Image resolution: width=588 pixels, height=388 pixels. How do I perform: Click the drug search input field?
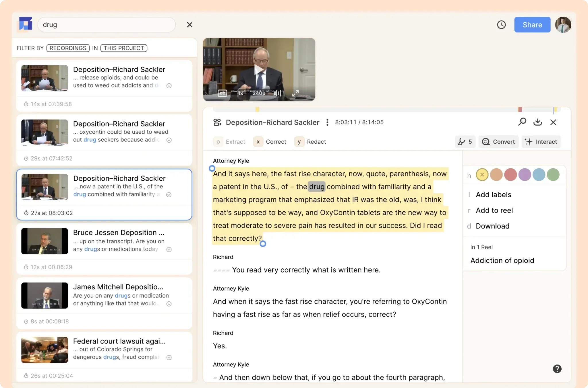click(x=107, y=25)
